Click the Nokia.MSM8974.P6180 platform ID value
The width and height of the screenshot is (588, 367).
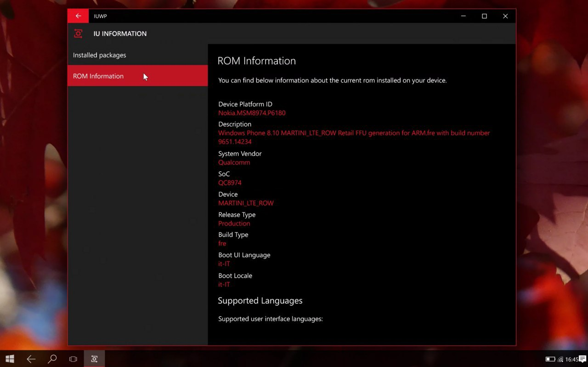252,113
